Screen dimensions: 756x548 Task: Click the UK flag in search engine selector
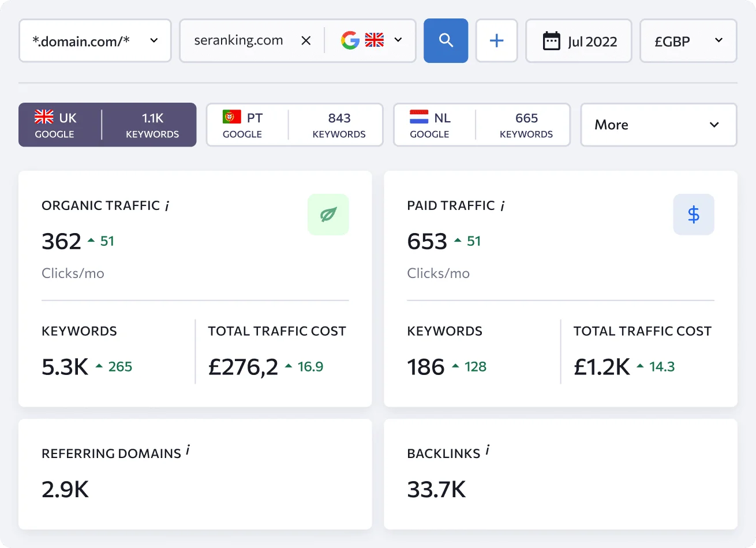click(x=374, y=40)
